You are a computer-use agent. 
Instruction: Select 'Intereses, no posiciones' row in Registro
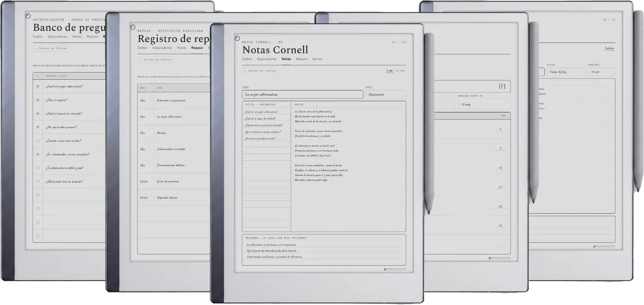tap(174, 100)
